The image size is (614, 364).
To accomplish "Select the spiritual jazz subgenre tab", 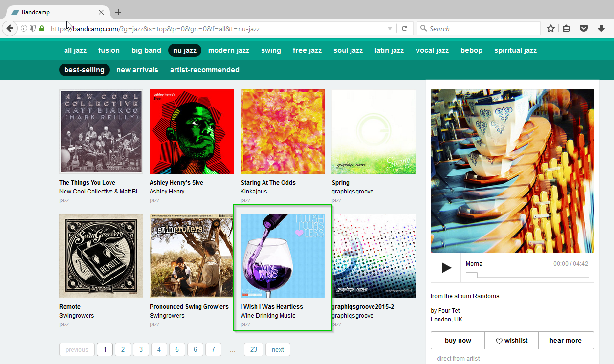I will click(515, 50).
